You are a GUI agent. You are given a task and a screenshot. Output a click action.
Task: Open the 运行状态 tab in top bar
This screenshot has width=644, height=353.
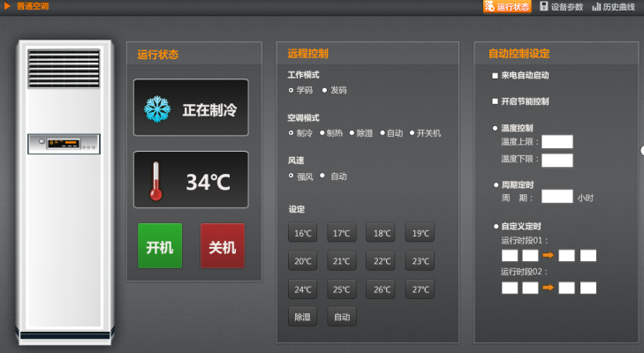pos(507,6)
